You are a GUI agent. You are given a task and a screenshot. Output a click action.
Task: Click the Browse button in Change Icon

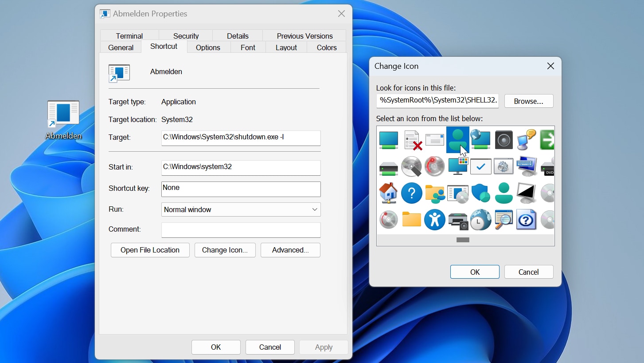(x=528, y=101)
